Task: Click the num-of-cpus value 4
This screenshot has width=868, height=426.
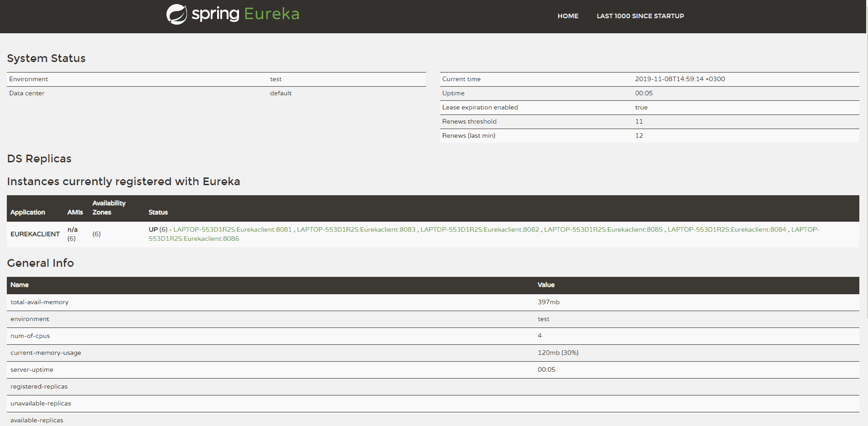Action: [x=540, y=336]
